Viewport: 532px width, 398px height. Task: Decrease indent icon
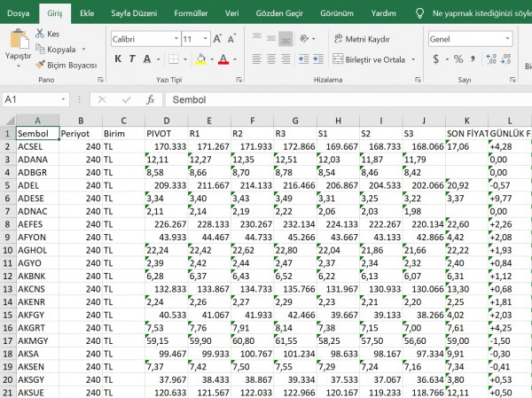[x=303, y=59]
